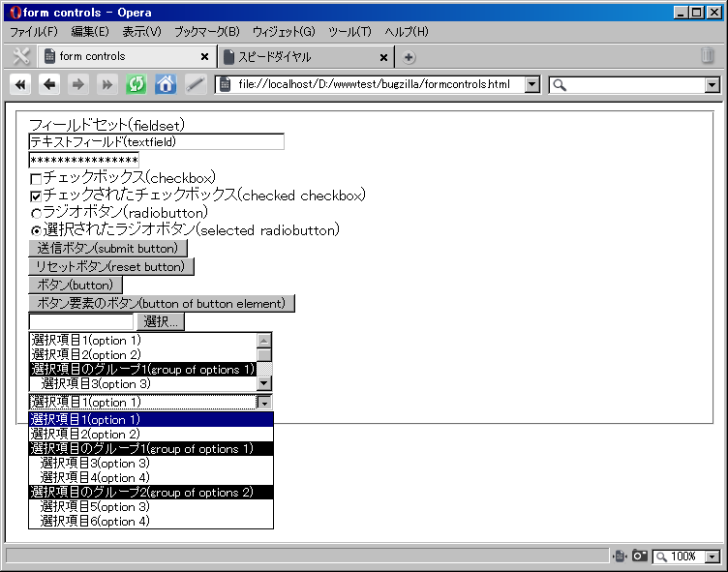Select 選択項目3(option 3) in the listbox
This screenshot has height=572, width=728.
(143, 383)
